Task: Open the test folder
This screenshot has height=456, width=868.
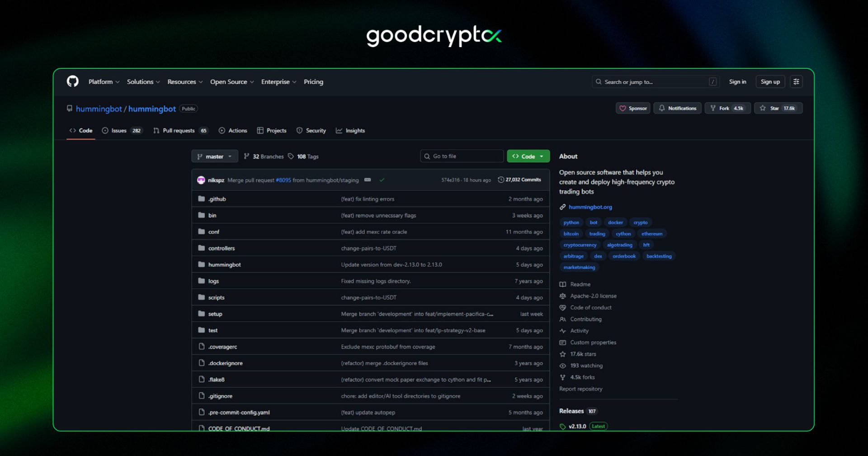Action: pos(213,331)
